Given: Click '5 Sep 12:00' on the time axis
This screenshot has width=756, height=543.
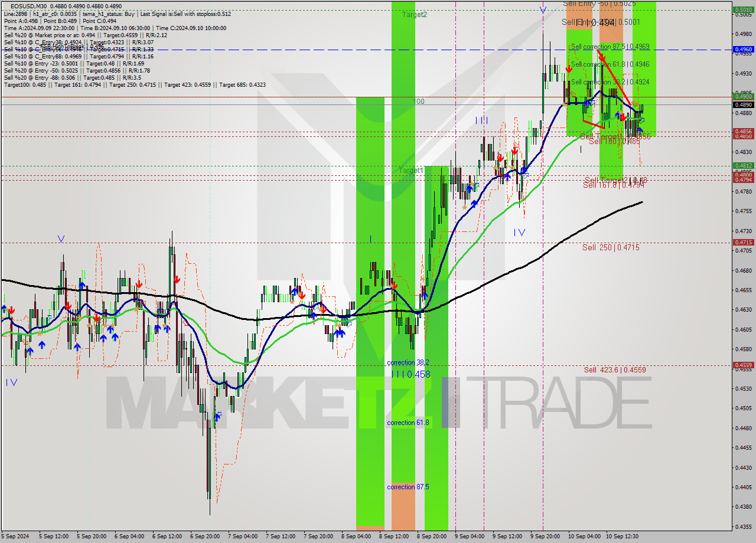Looking at the screenshot, I should coord(53,537).
